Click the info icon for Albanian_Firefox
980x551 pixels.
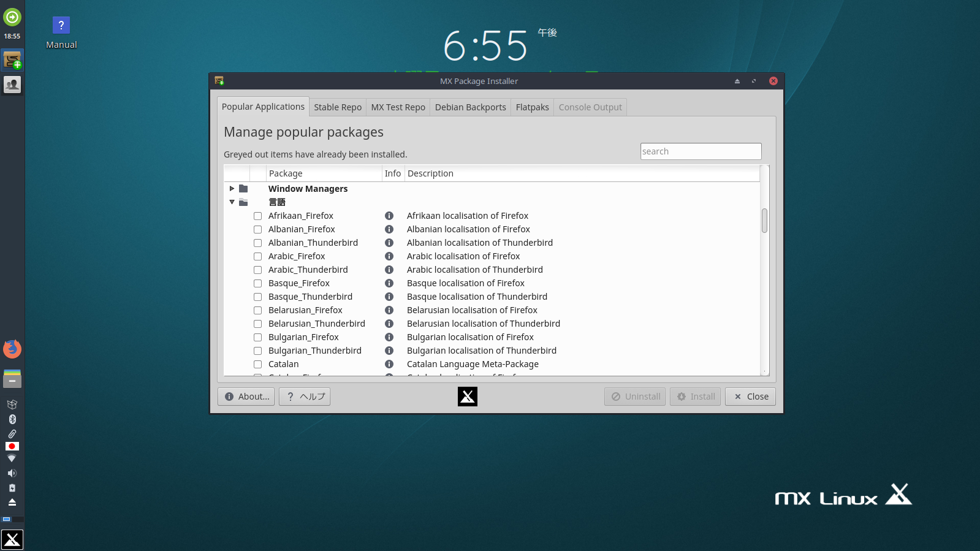[x=389, y=229]
